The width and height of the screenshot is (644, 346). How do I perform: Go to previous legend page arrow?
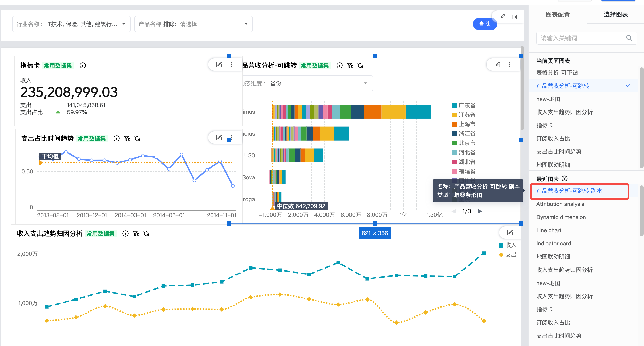coord(454,211)
